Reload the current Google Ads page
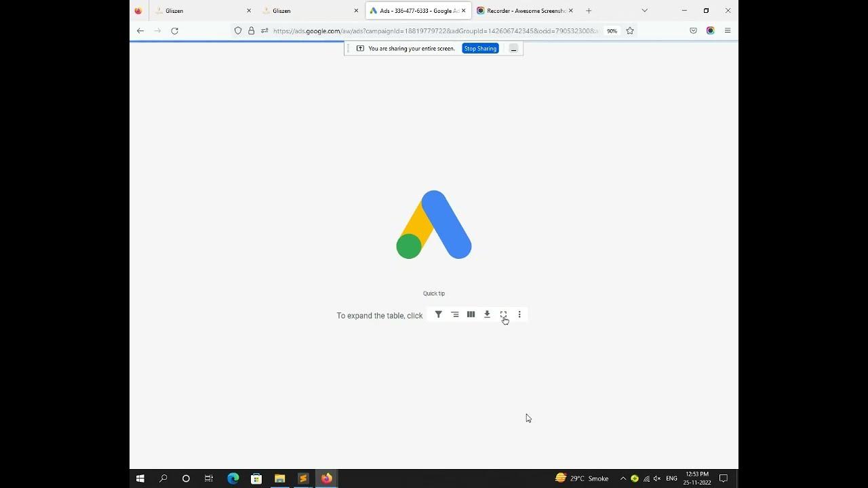Screen dimensions: 868x488 (x=174, y=30)
